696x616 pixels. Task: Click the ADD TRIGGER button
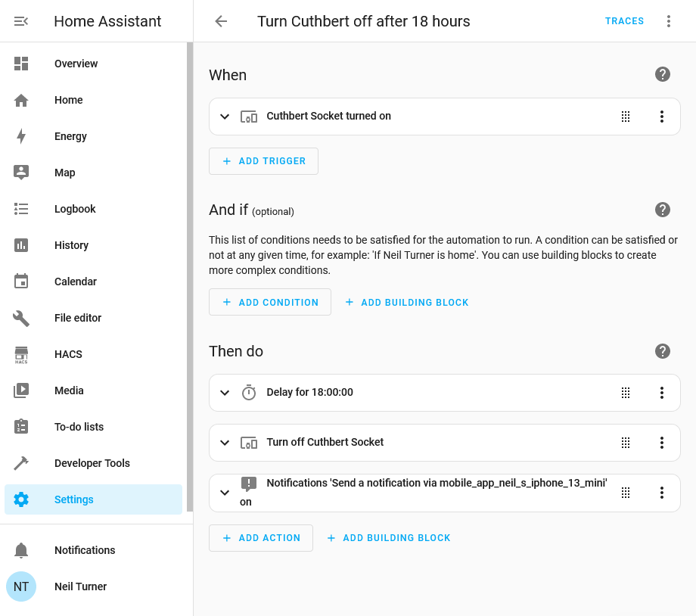click(263, 160)
